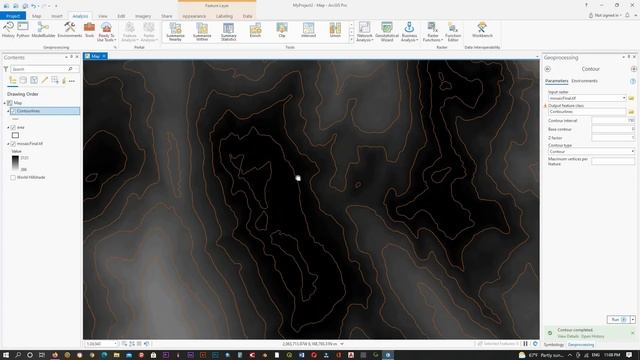Launch ModelBuilder from the ribbon
Image resolution: width=640 pixels, height=360 pixels.
tap(43, 30)
